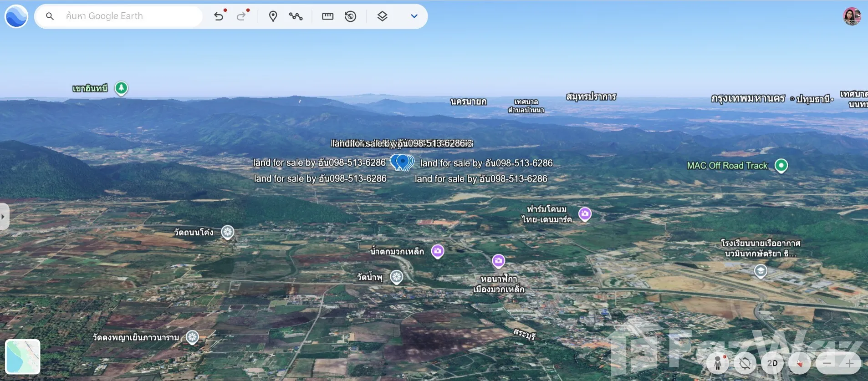Open the measure distance ruler tool

[327, 16]
